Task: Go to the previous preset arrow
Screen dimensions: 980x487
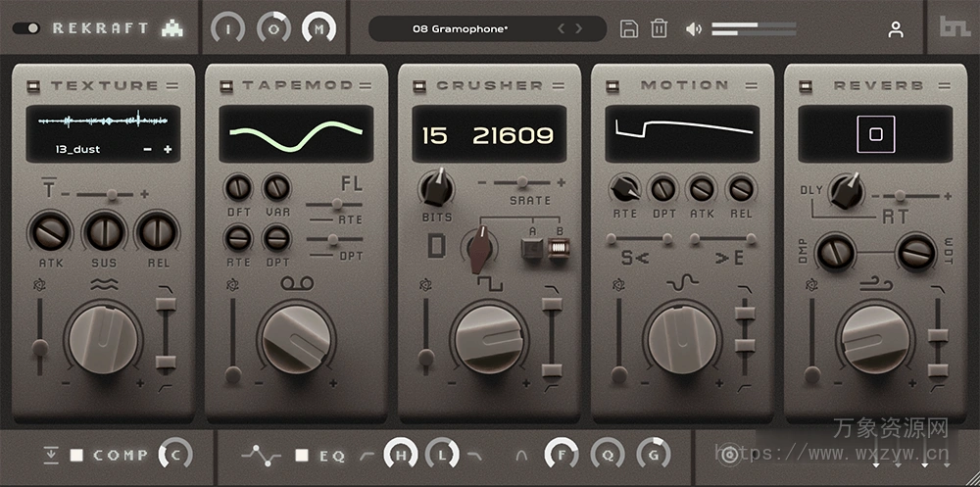Action: [x=562, y=28]
